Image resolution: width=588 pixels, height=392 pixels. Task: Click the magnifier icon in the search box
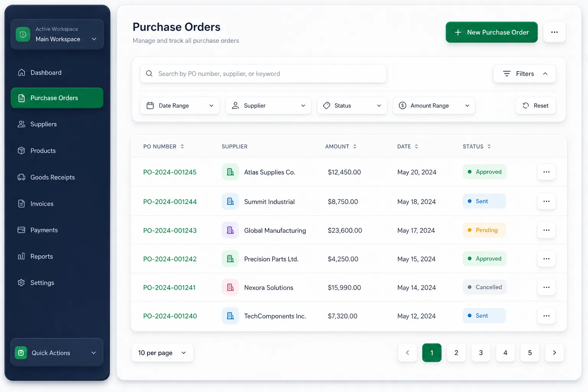[x=149, y=73]
